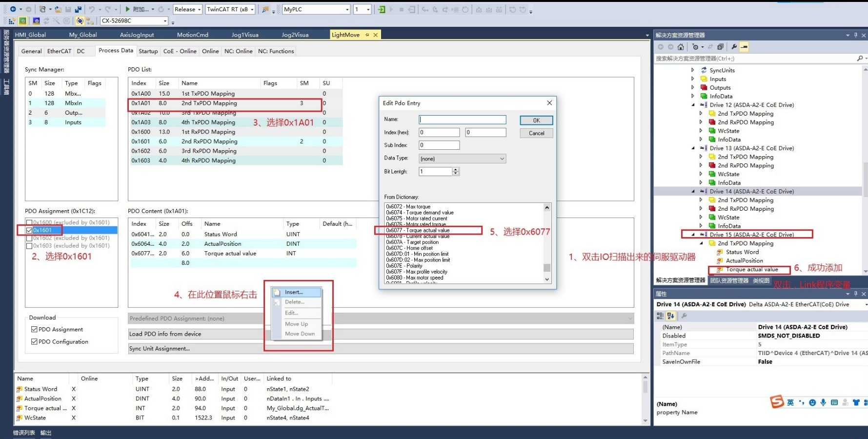
Task: Expand the SyncUnits tree node
Action: [693, 70]
